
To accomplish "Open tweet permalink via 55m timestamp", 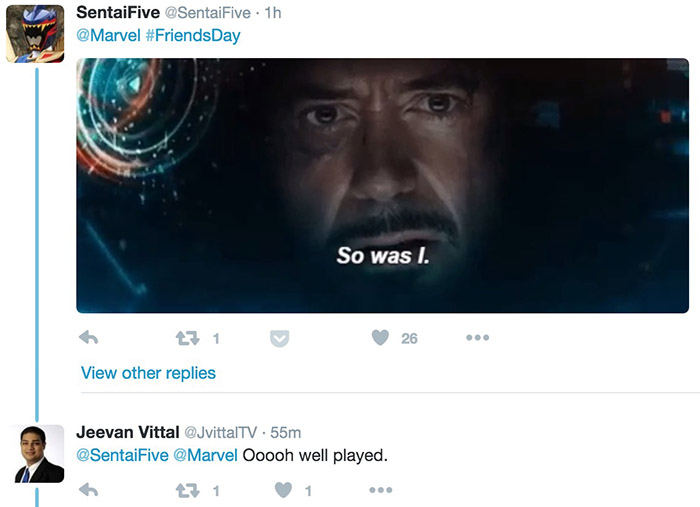I will 286,432.
